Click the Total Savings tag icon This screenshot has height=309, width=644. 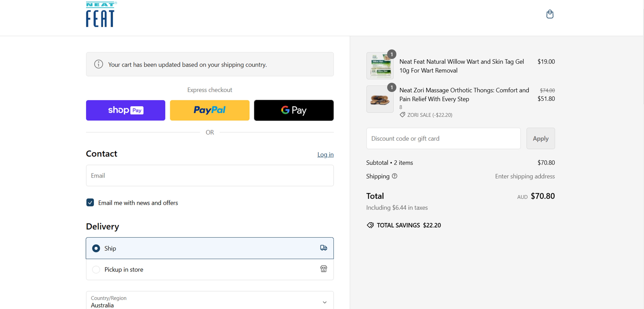(x=370, y=225)
